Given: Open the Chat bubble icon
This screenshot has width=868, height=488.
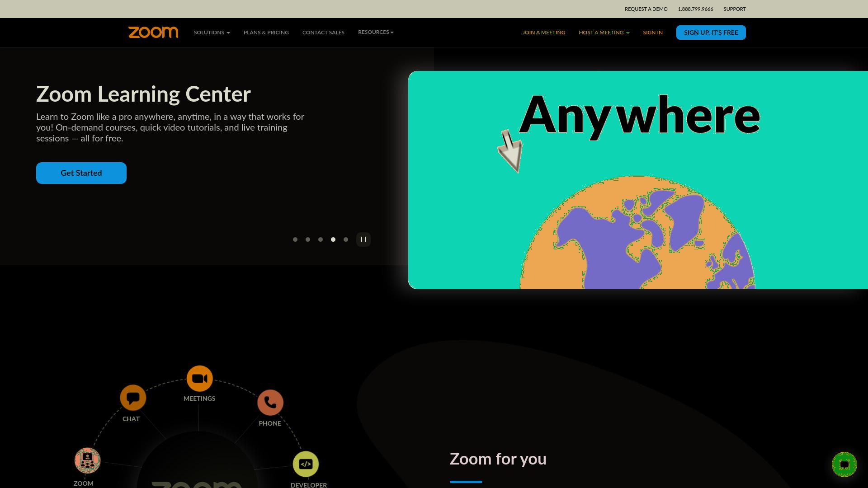Looking at the screenshot, I should (133, 398).
